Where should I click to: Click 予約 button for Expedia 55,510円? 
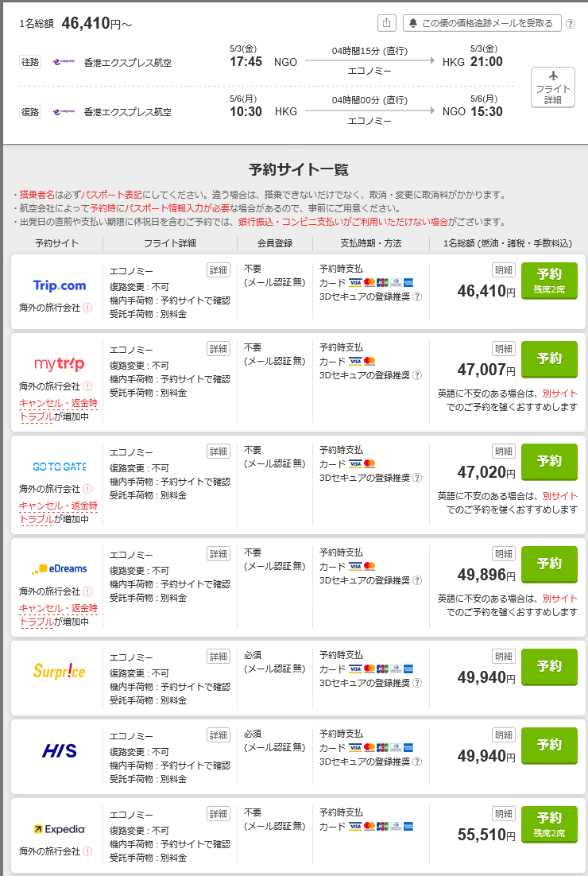549,824
